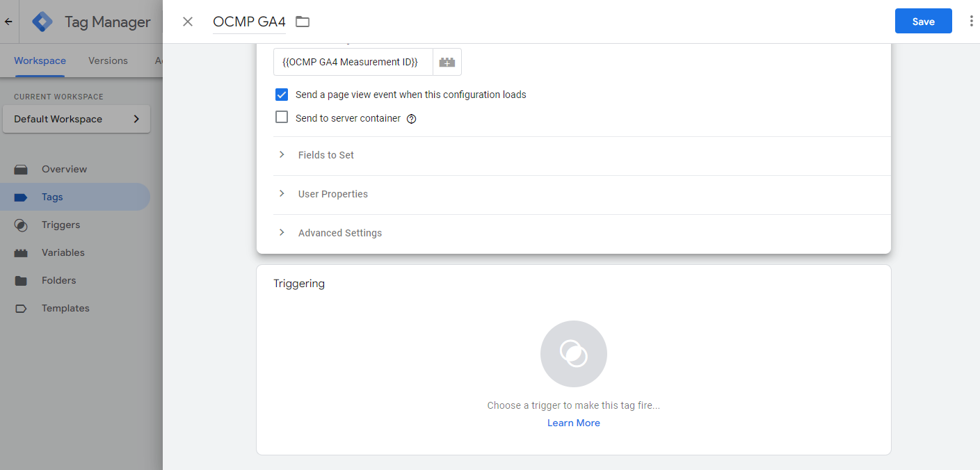Expand the Fields to Set section
Viewport: 980px width, 470px height.
point(574,155)
